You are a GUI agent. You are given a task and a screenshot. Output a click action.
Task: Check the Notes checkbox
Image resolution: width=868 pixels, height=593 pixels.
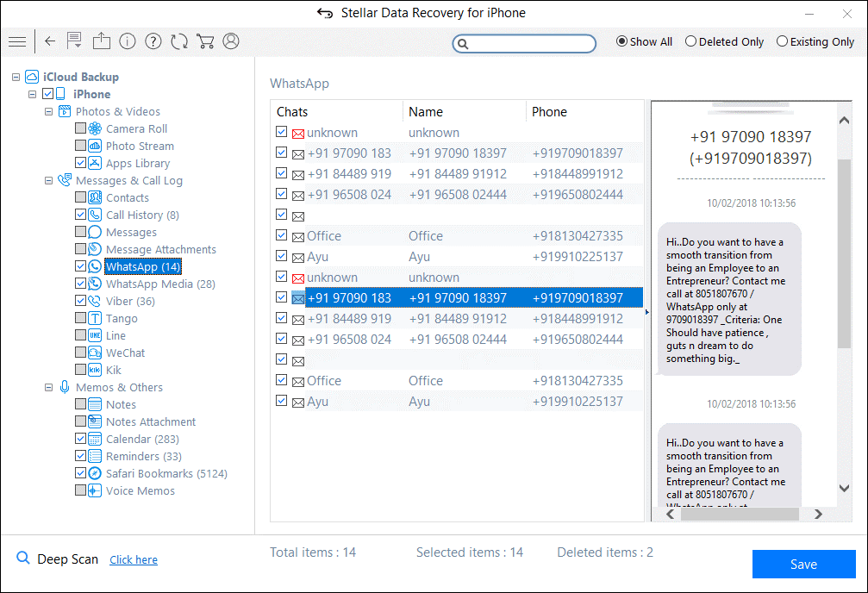coord(80,403)
